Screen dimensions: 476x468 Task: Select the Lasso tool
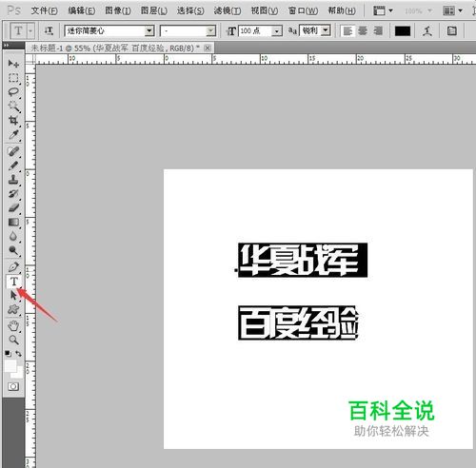13,92
